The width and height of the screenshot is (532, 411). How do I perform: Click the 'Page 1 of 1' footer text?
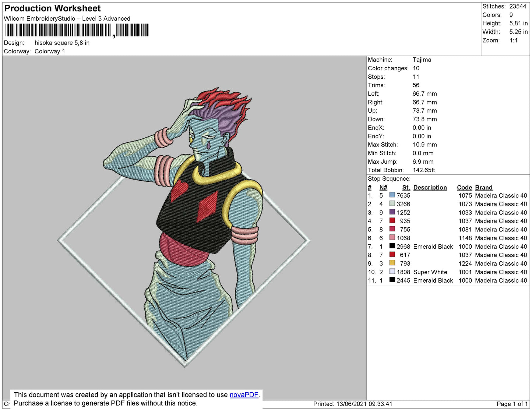[512, 404]
